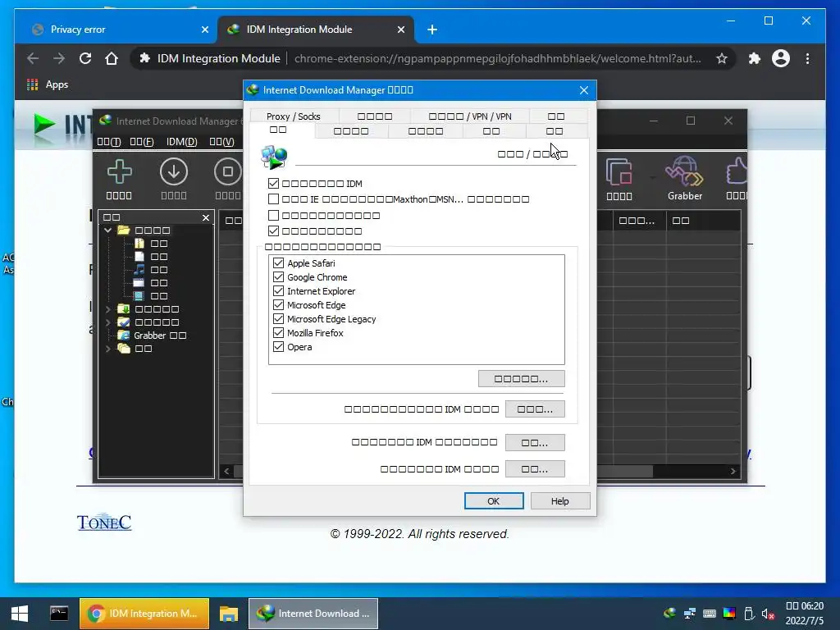Click the muted volume icon in tray

(768, 614)
